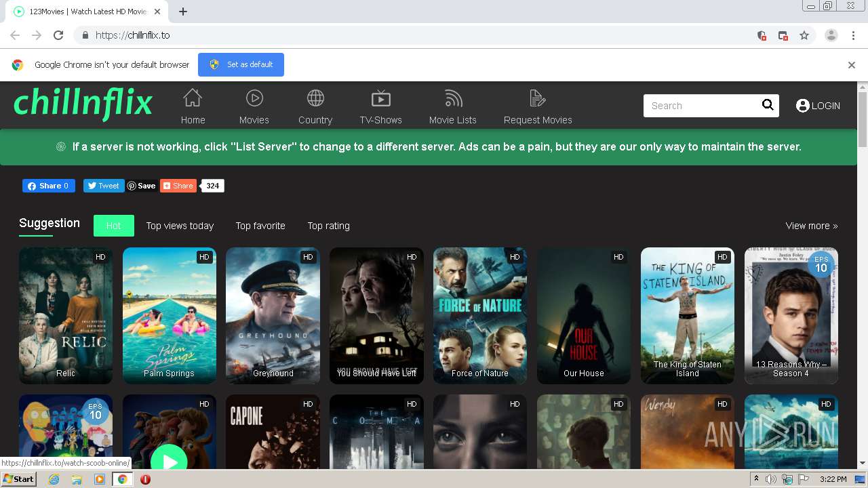Image resolution: width=868 pixels, height=488 pixels.
Task: Open the Country globe icon
Action: coord(315,98)
